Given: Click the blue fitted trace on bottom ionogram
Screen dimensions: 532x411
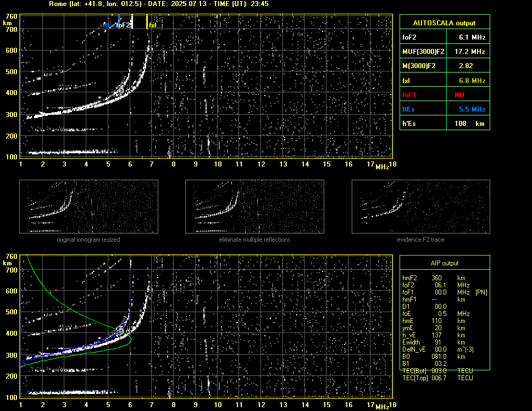Looking at the screenshot, I should point(85,347).
